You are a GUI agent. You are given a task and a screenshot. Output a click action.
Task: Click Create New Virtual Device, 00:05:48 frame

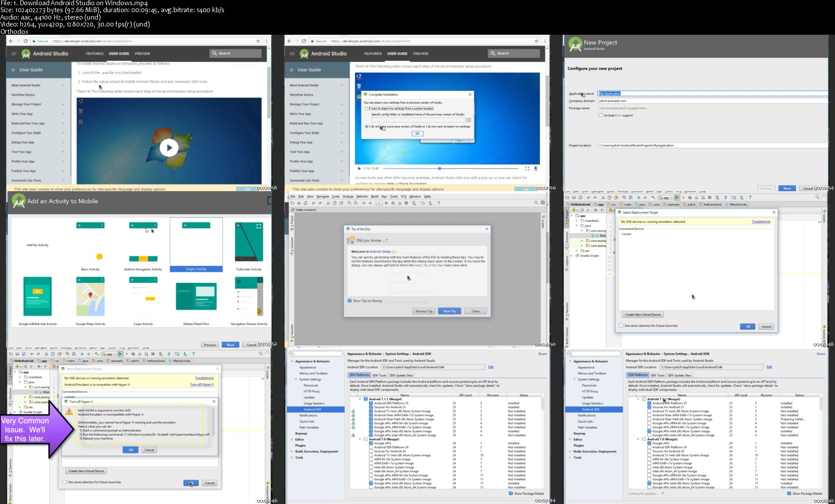[x=643, y=315]
